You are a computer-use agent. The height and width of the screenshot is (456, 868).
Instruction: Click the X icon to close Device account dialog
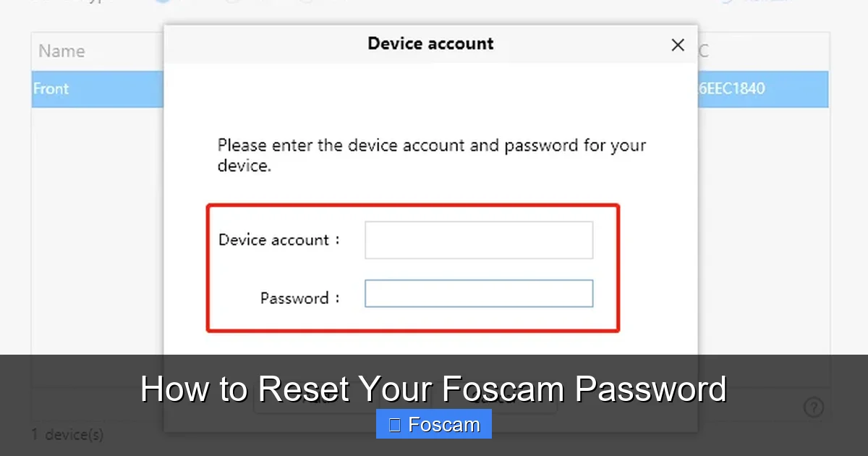pyautogui.click(x=678, y=45)
